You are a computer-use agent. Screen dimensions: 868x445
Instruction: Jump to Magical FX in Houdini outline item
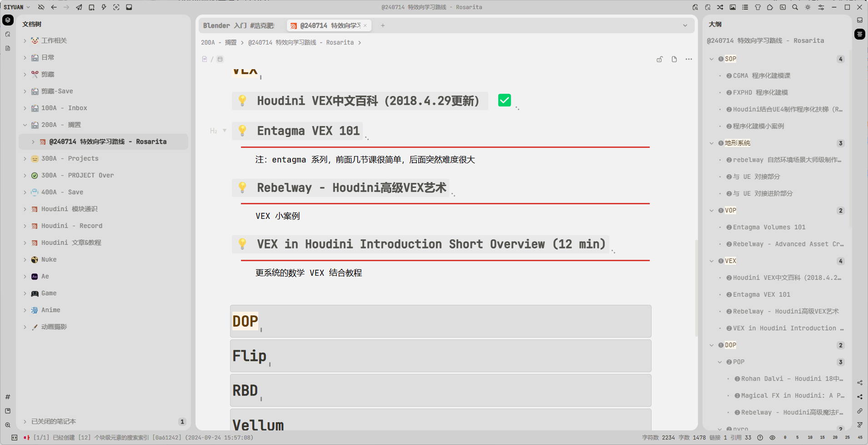coord(793,395)
